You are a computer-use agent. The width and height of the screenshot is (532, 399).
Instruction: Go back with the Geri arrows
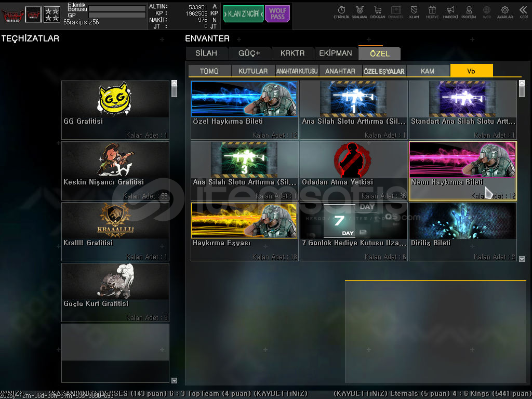pos(523,12)
